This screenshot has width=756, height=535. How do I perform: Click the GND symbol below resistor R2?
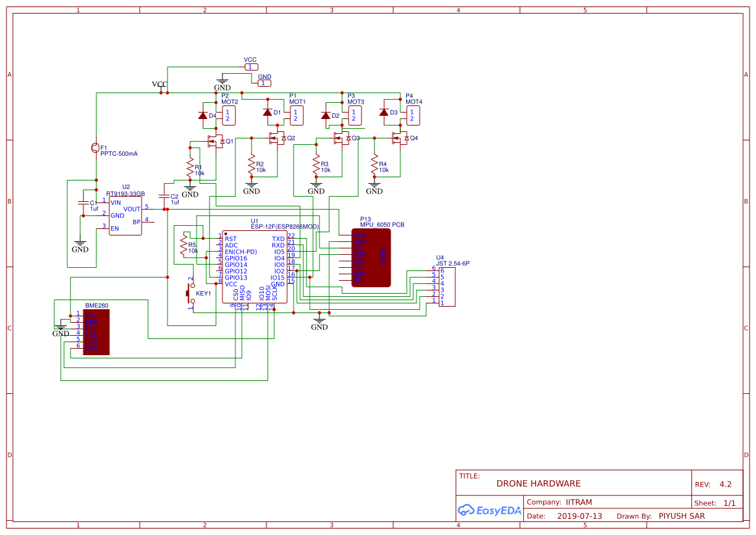pyautogui.click(x=252, y=189)
